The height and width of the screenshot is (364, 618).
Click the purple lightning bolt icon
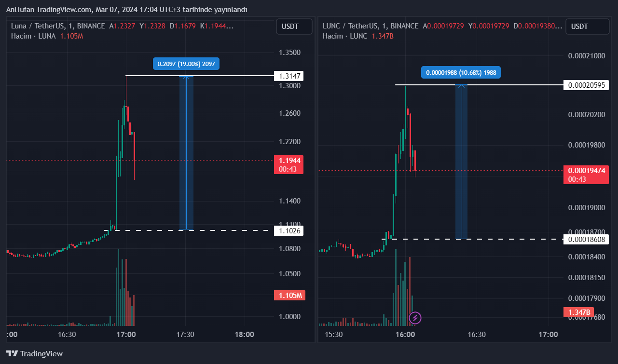[x=415, y=318]
